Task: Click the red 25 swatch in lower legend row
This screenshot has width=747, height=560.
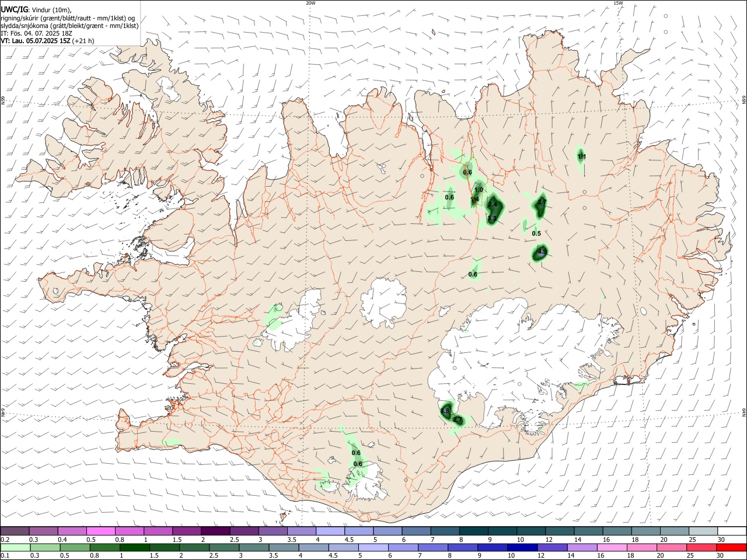Action: coord(702,547)
